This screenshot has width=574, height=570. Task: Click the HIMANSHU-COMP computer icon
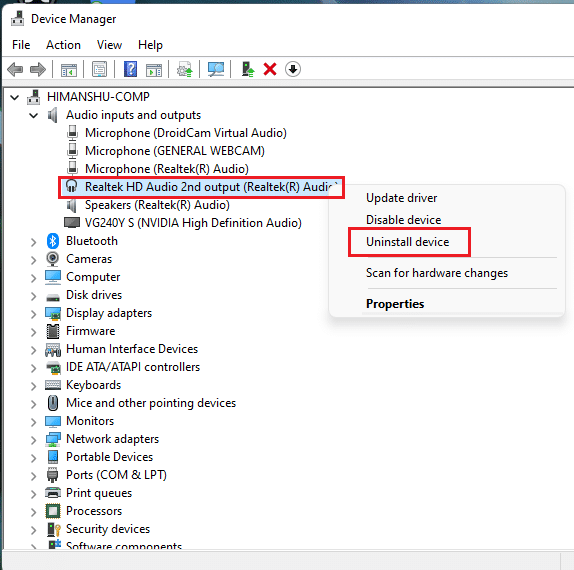point(34,97)
